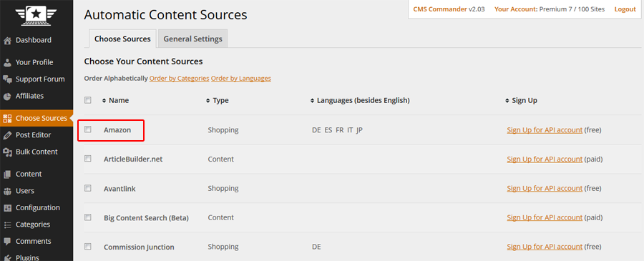Click the CMS Commander v2.03 link
644x261 pixels.
click(449, 9)
